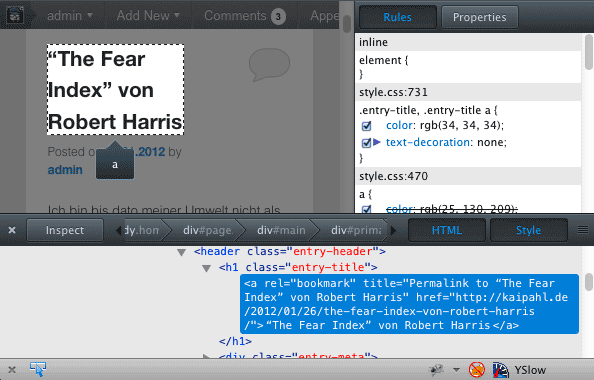The width and height of the screenshot is (594, 380).
Task: Switch to the Properties tab
Action: pos(480,17)
